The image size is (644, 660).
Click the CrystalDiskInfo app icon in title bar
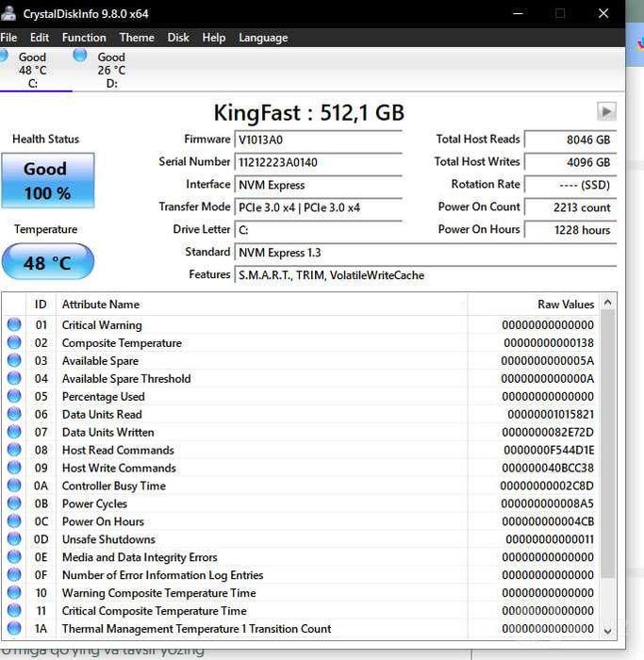click(x=8, y=13)
